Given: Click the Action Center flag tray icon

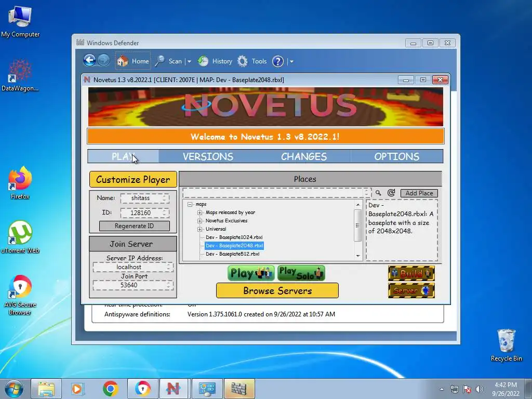Looking at the screenshot, I should (467, 389).
